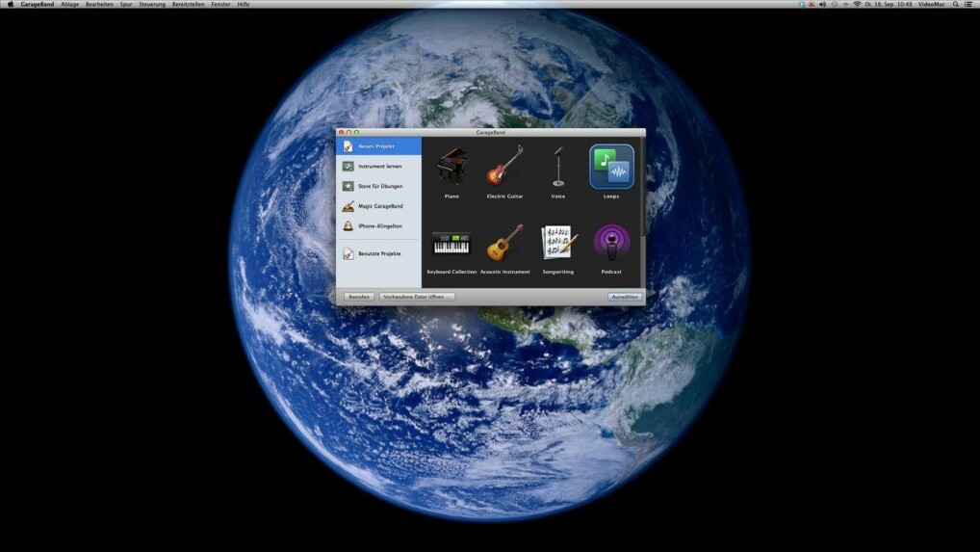Pick the Voice microphone template
The height and width of the screenshot is (552, 980).
pos(558,168)
